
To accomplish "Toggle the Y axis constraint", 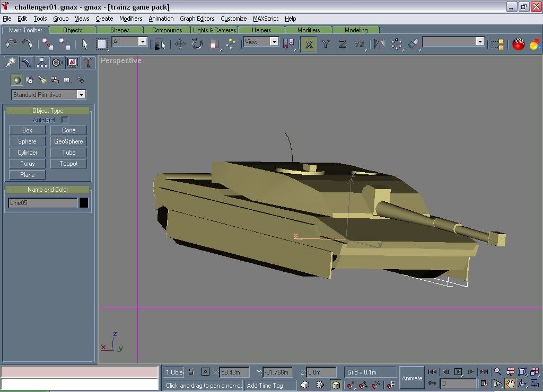I will (x=326, y=44).
